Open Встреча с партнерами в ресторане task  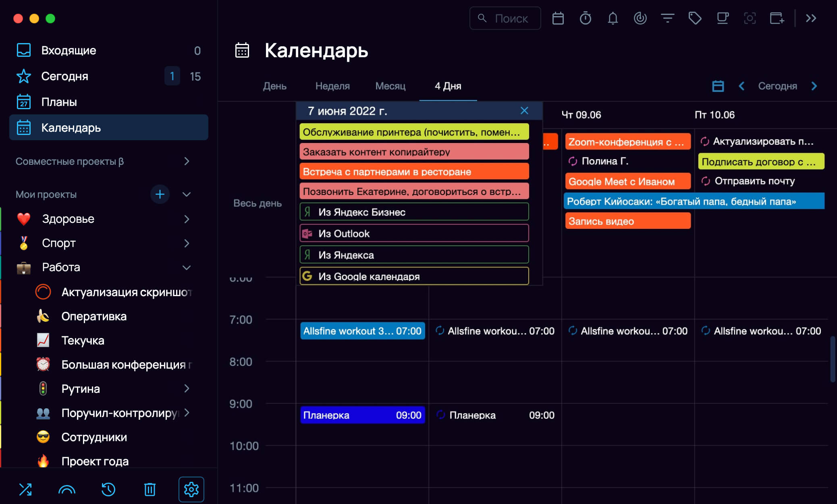coord(414,172)
